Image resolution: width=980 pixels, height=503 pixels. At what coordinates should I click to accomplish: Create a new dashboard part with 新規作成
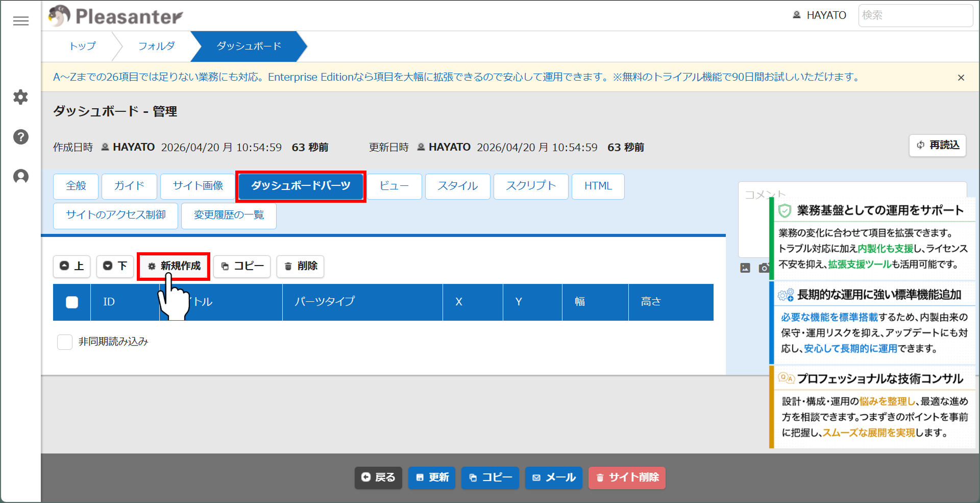tap(174, 266)
